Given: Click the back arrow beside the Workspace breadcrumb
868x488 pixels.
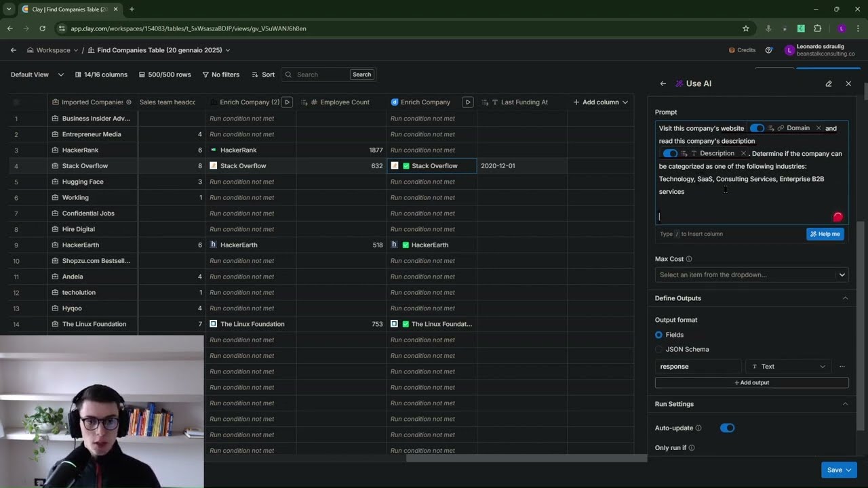Looking at the screenshot, I should 14,50.
